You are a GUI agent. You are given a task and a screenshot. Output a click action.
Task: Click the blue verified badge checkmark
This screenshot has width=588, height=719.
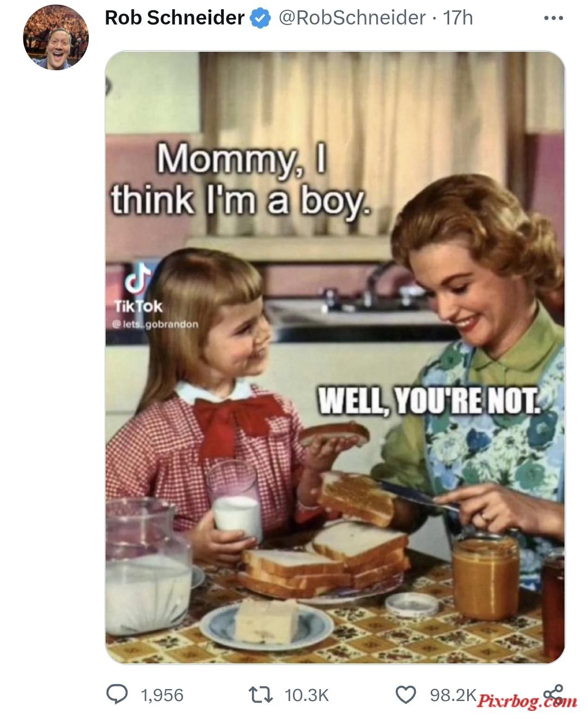point(260,19)
